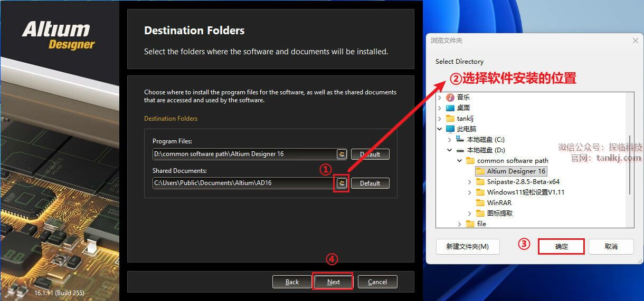Browse for the Shared Documents folder

[342, 183]
